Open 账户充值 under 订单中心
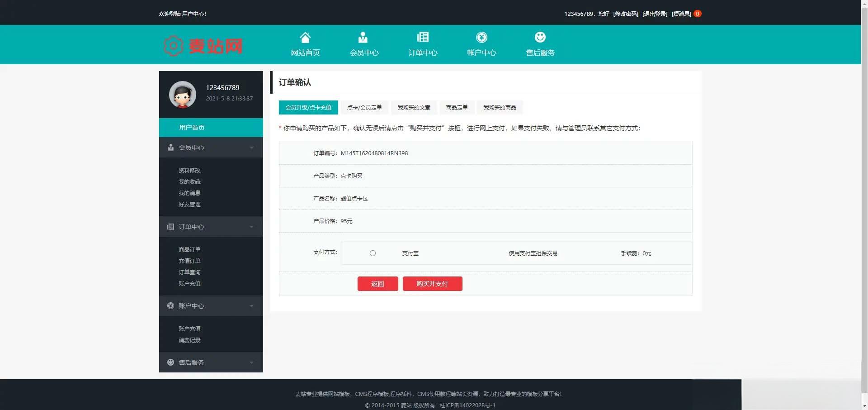This screenshot has width=868, height=410. 189,284
